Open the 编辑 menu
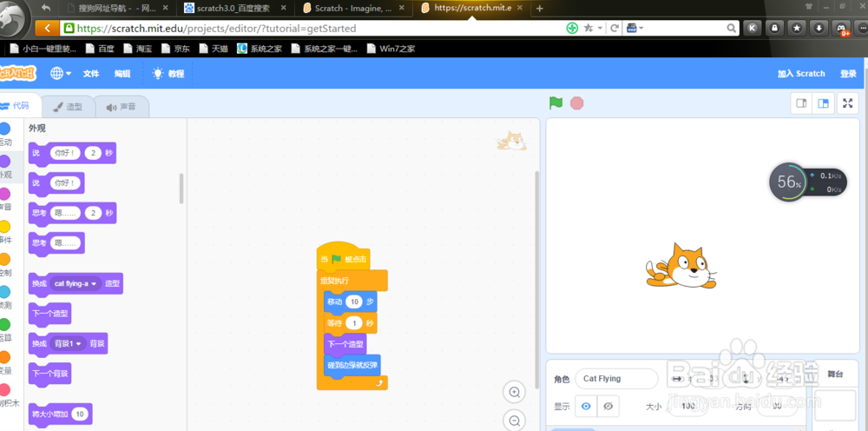This screenshot has height=431, width=868. point(122,74)
